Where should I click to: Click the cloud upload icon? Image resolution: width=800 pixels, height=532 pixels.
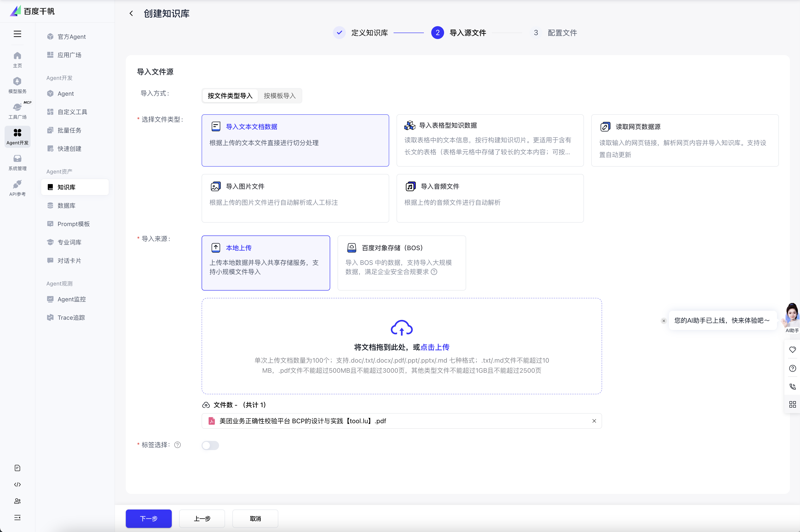pos(402,328)
